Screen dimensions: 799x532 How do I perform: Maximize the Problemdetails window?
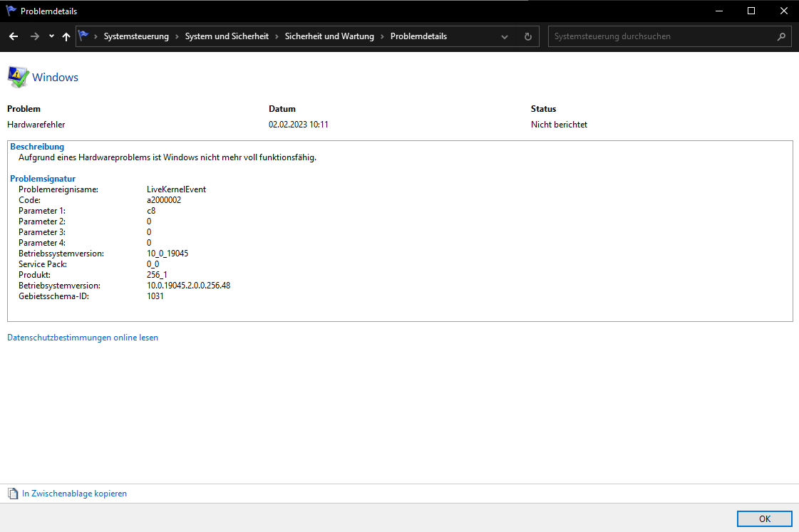click(751, 11)
